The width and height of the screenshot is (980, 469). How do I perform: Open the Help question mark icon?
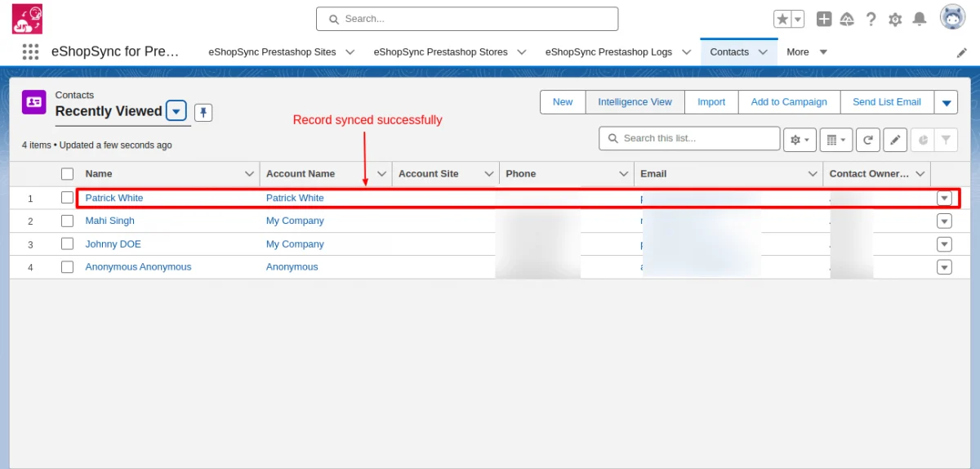871,19
